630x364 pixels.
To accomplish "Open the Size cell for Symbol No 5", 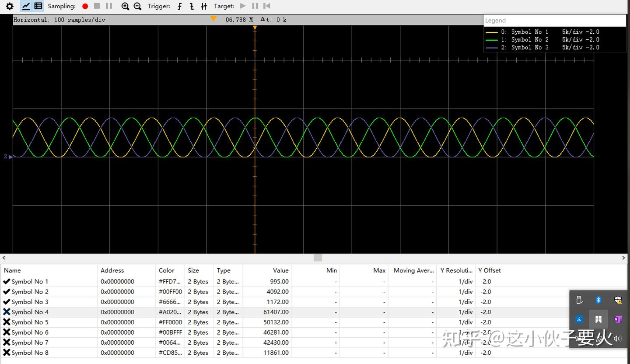I will 198,322.
